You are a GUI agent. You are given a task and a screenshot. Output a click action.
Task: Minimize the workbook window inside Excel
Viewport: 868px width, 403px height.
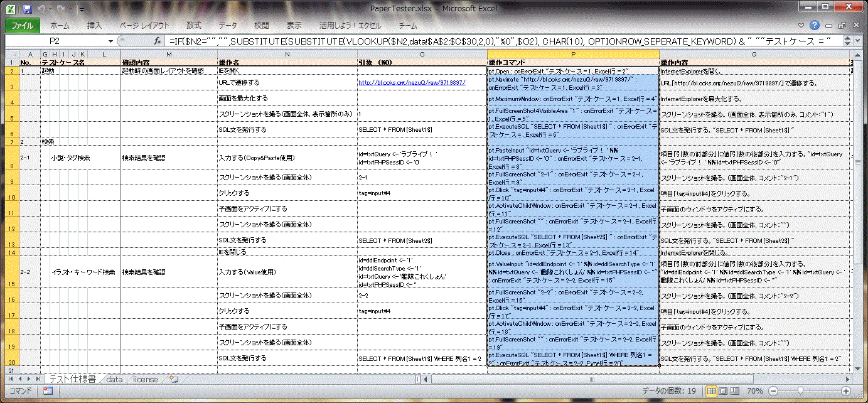pos(830,26)
